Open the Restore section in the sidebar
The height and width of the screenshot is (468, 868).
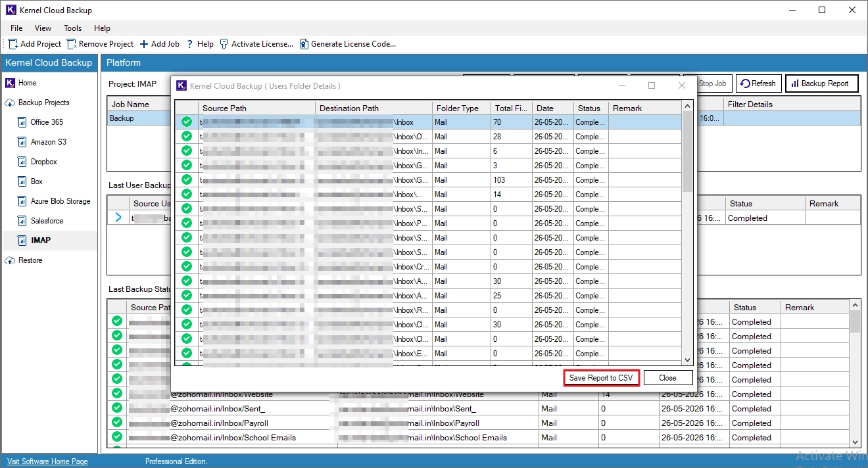30,260
